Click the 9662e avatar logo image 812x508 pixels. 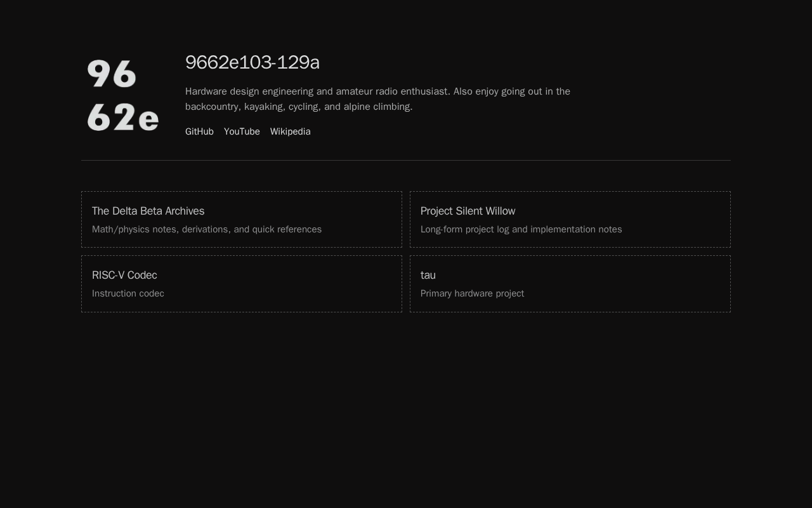coord(123,95)
